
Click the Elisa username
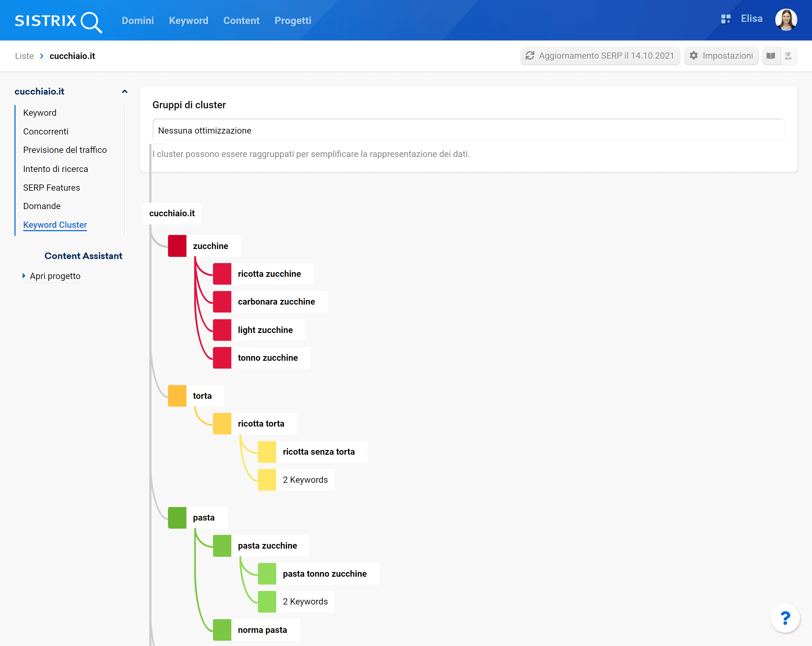(751, 18)
